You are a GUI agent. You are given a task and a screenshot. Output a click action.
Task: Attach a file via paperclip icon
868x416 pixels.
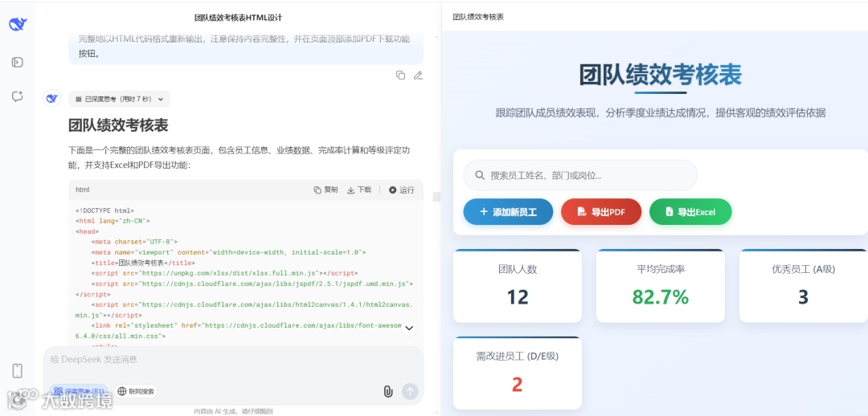388,392
